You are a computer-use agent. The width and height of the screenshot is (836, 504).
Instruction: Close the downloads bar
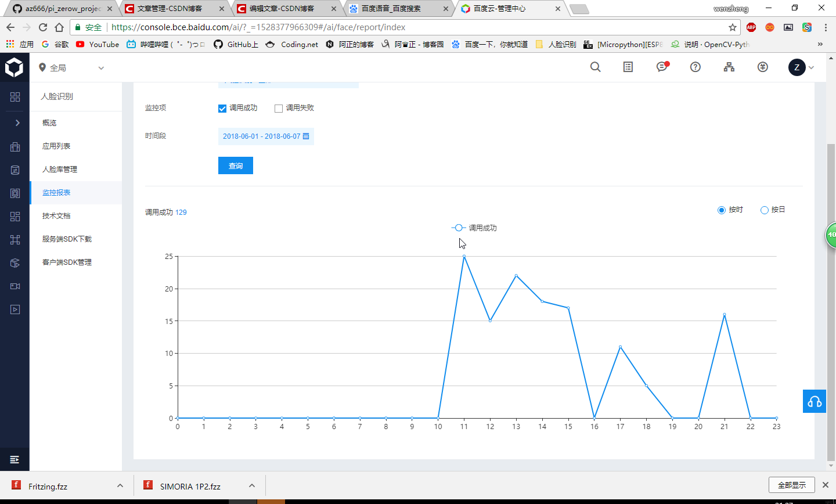click(825, 485)
